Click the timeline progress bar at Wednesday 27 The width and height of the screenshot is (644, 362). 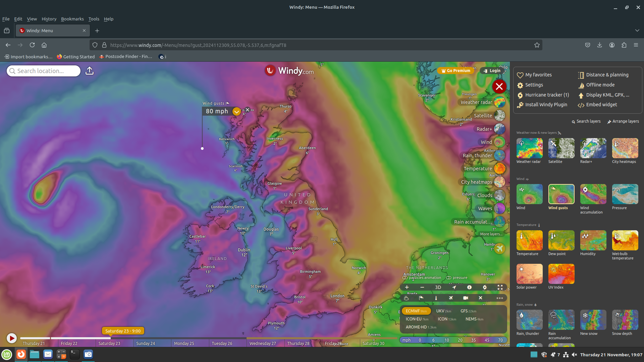point(265,338)
